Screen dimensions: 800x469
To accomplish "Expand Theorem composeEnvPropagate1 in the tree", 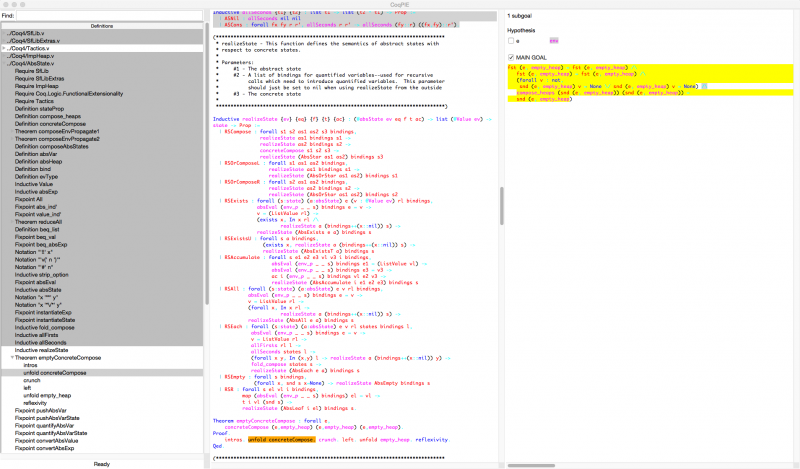I will (x=12, y=131).
